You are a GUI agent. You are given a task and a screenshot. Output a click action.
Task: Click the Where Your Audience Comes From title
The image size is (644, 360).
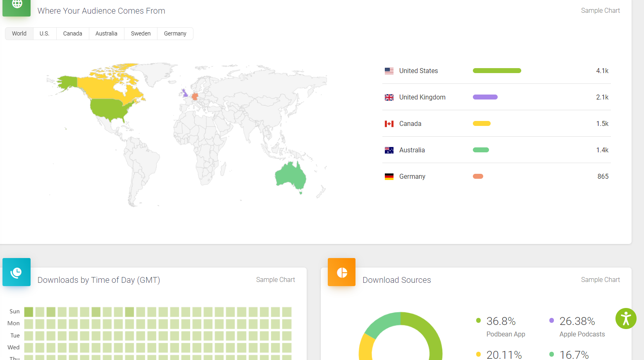101,11
